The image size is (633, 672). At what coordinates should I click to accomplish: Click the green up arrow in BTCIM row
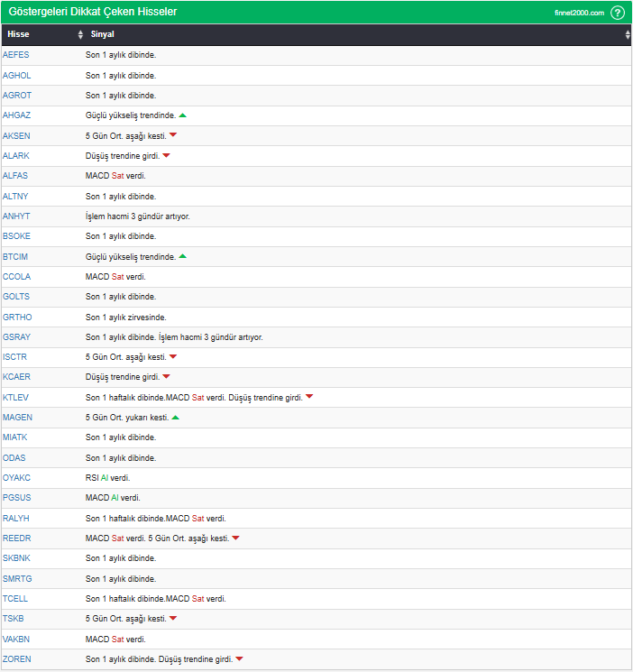(x=183, y=256)
